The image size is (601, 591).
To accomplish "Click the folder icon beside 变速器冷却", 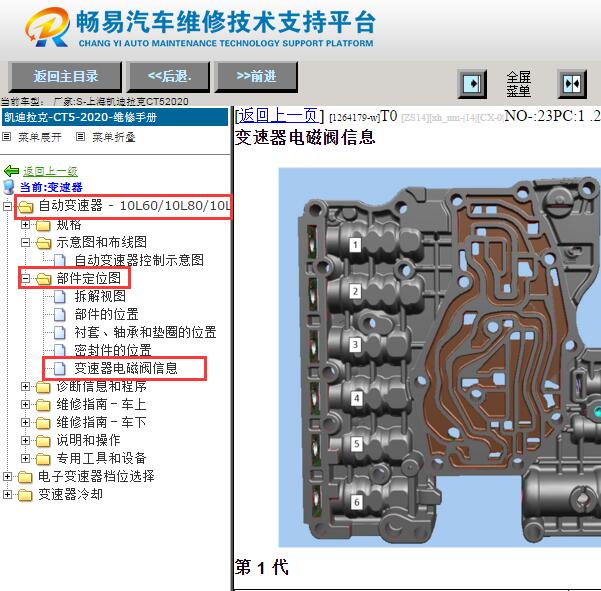I will (x=25, y=495).
